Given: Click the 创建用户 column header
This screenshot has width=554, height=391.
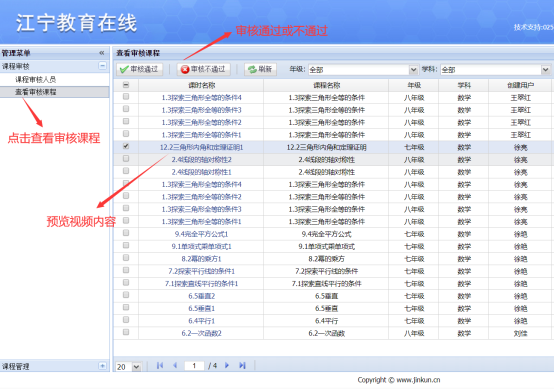Looking at the screenshot, I should tap(520, 85).
